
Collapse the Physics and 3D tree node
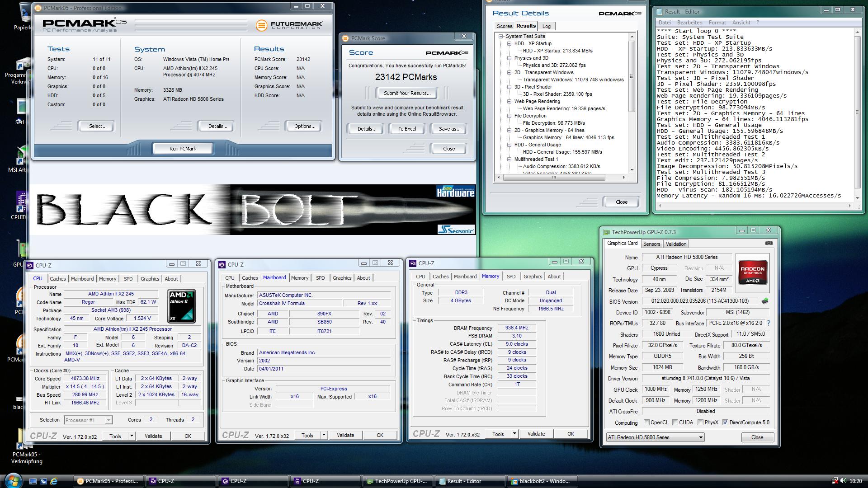pyautogui.click(x=509, y=58)
